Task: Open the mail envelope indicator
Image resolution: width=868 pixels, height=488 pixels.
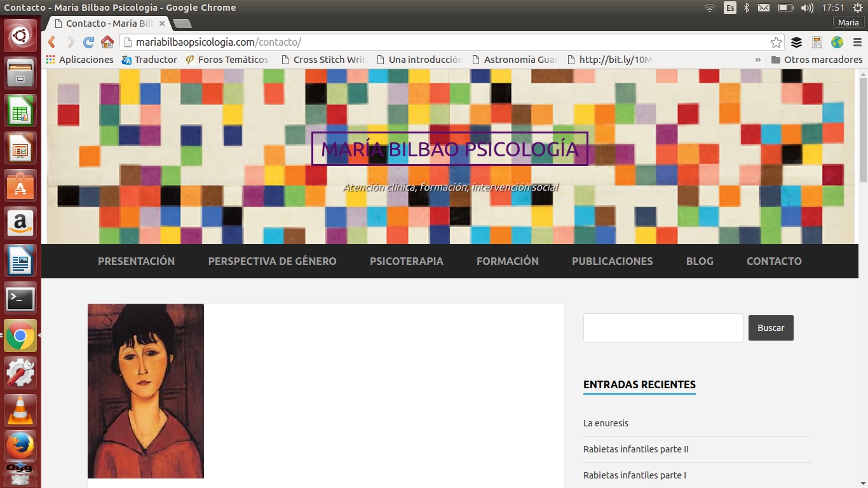Action: pos(764,8)
